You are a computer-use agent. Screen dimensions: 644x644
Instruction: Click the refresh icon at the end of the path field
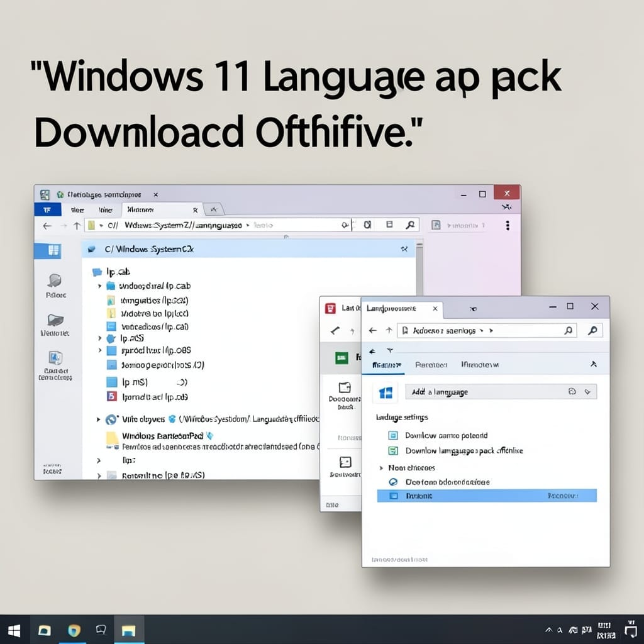click(x=367, y=225)
